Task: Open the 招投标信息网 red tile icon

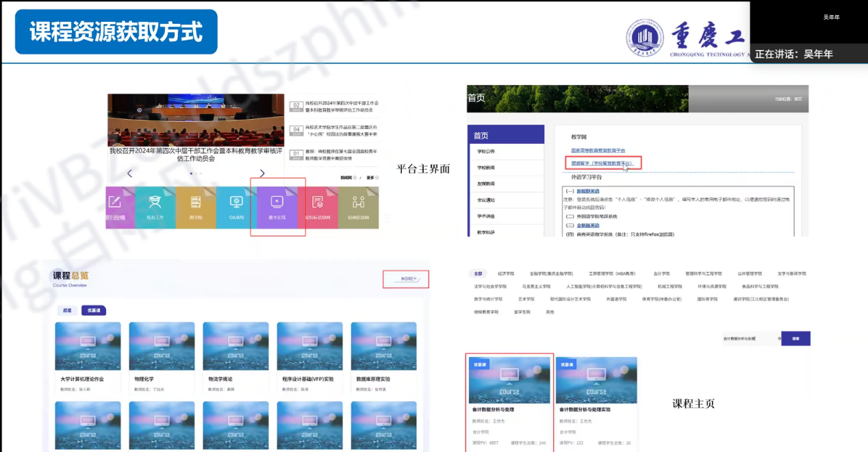Action: pos(318,207)
